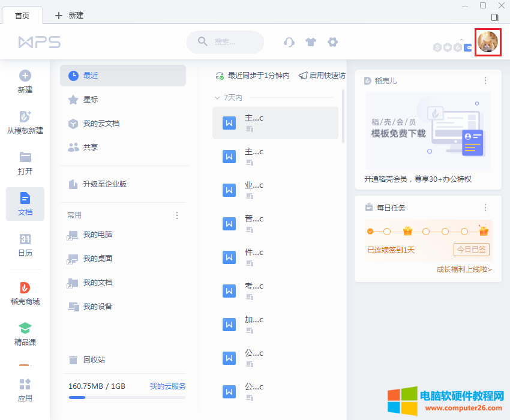Collapse the 7天内 file group
Viewport: 510px width, 420px height.
tap(217, 97)
